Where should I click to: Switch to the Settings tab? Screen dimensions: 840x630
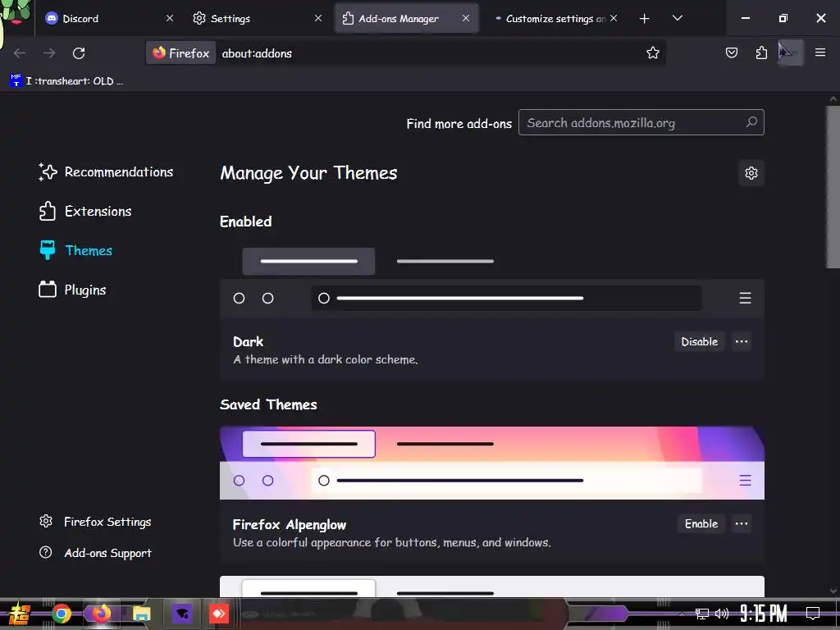tap(258, 18)
